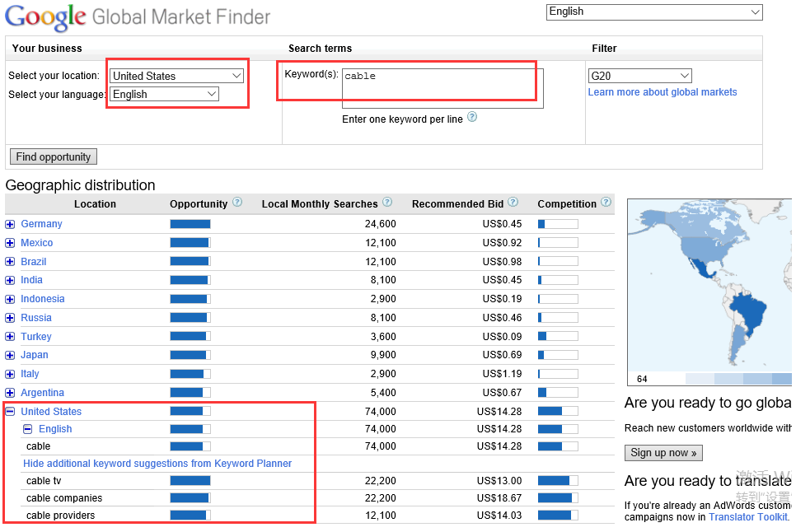Click Germany's opportunity bar
The image size is (796, 532).
click(x=190, y=224)
